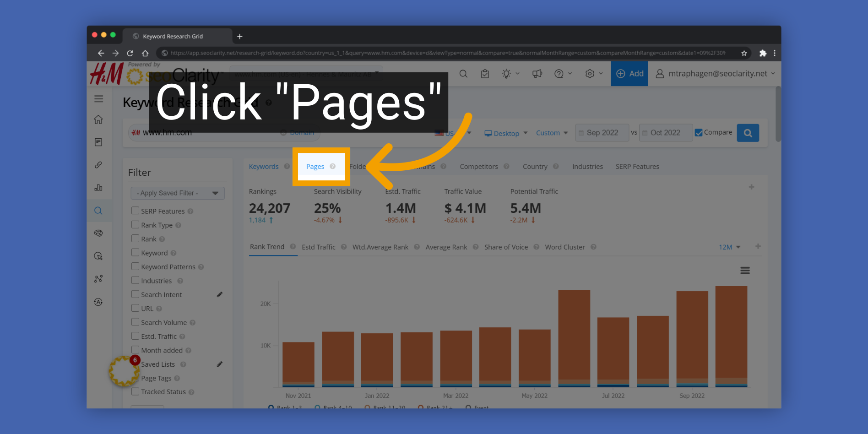This screenshot has height=434, width=868.
Task: Open the Custom date range dropdown
Action: pyautogui.click(x=552, y=133)
